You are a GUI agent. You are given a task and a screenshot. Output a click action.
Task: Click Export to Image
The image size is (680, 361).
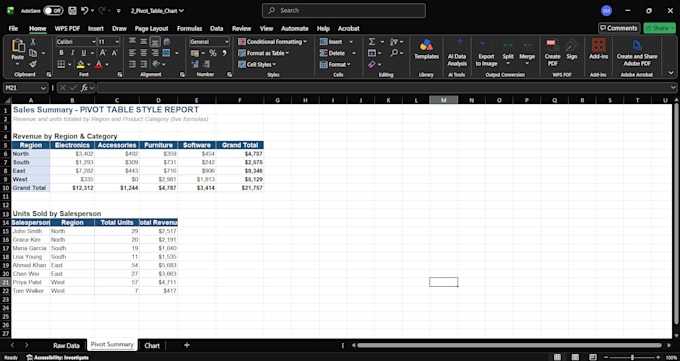click(486, 53)
